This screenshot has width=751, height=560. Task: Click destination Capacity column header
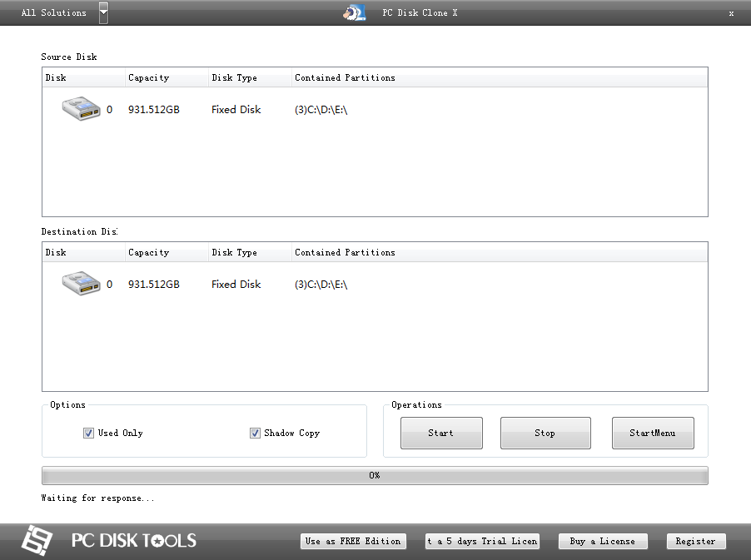pos(167,252)
